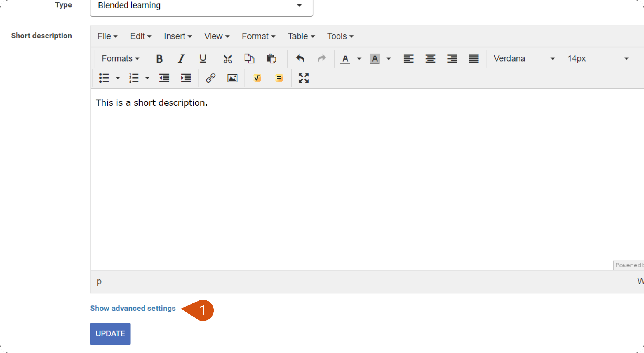Open the View menu
This screenshot has height=353, width=644.
(x=217, y=36)
